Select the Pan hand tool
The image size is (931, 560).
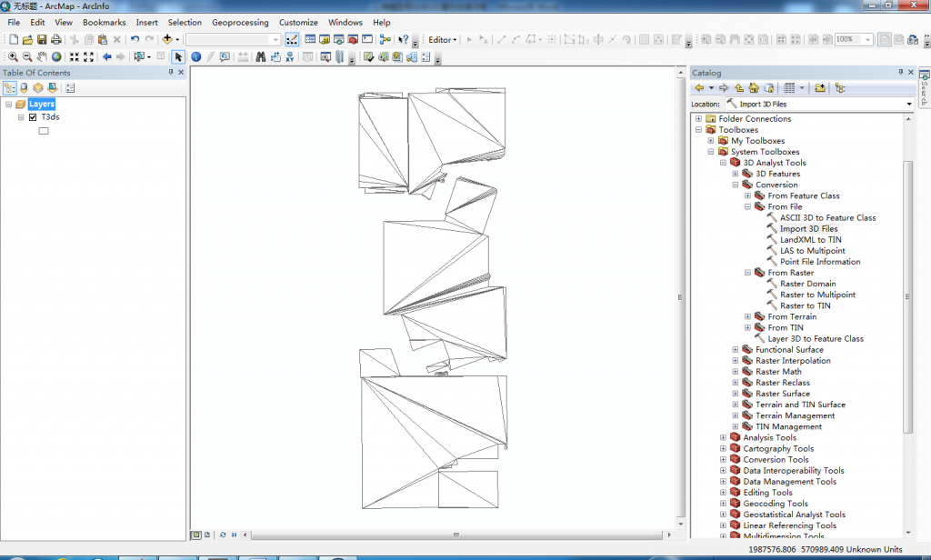[x=42, y=57]
